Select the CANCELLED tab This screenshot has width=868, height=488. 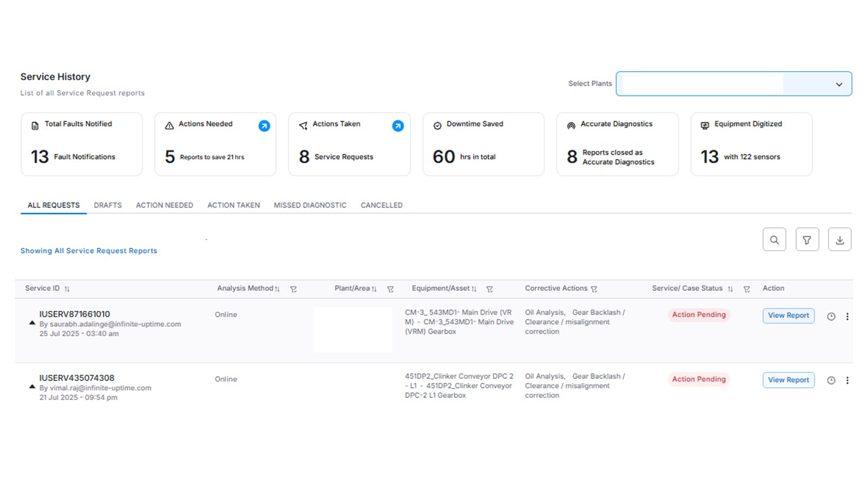[381, 205]
